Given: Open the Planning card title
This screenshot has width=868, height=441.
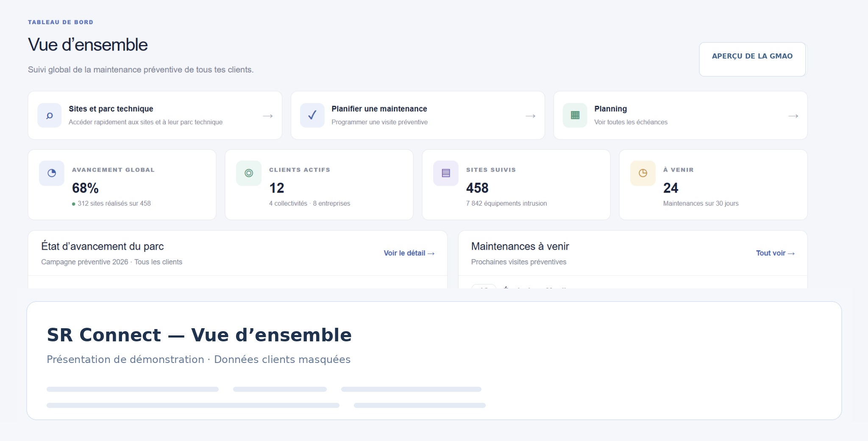Looking at the screenshot, I should pyautogui.click(x=611, y=109).
